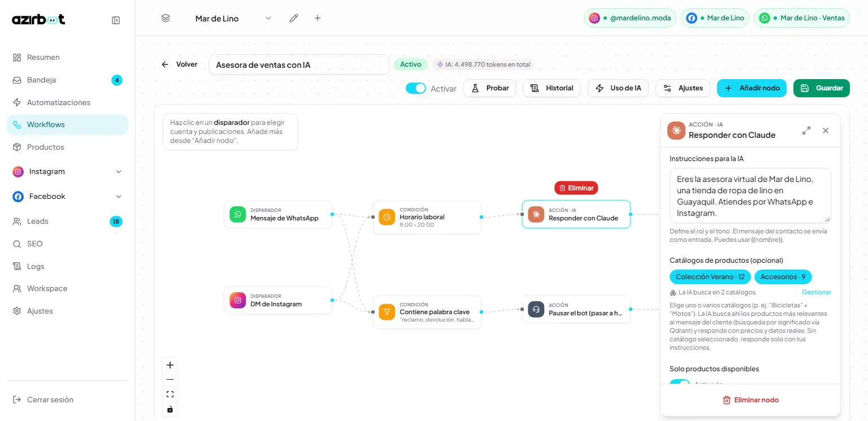Zoom in on the workflow canvas
868x421 pixels.
tap(170, 365)
